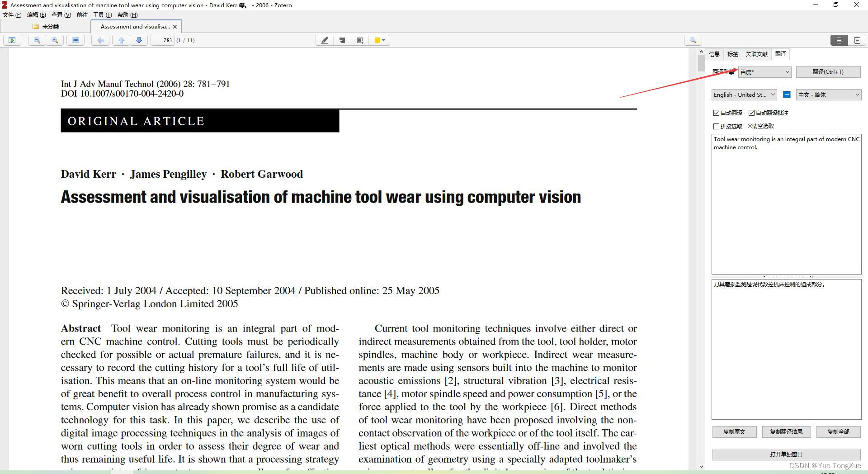This screenshot has width=868, height=474.
Task: Disable the 自动翻译 checkbox
Action: point(717,113)
